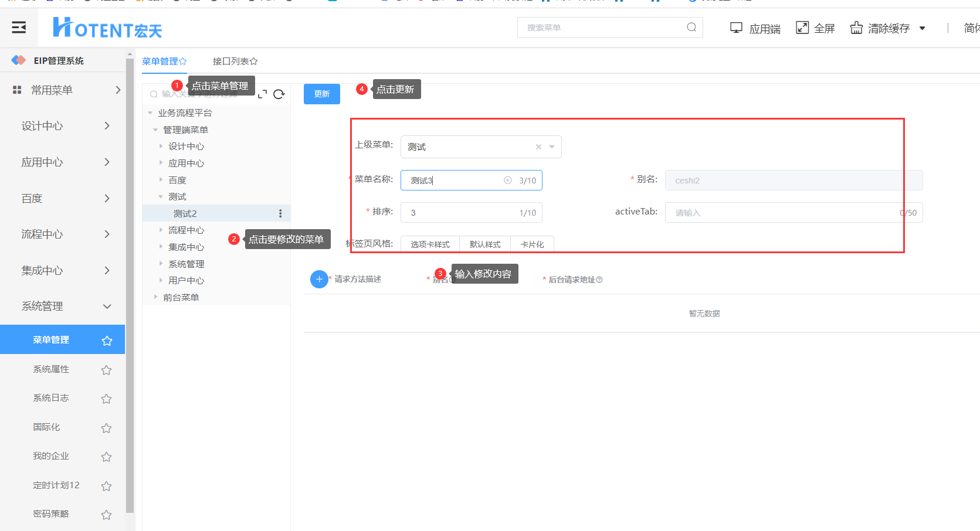Open 系统日志 in the sidebar
The image size is (980, 531).
coord(51,398)
